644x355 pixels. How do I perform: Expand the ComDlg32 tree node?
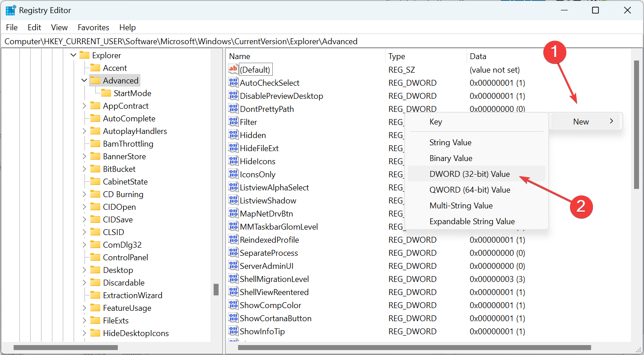84,244
